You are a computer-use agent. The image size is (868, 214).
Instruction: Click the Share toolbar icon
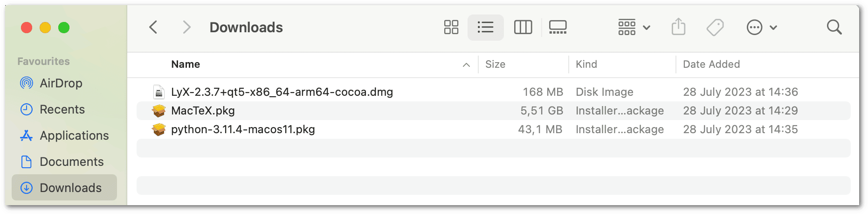(x=678, y=27)
